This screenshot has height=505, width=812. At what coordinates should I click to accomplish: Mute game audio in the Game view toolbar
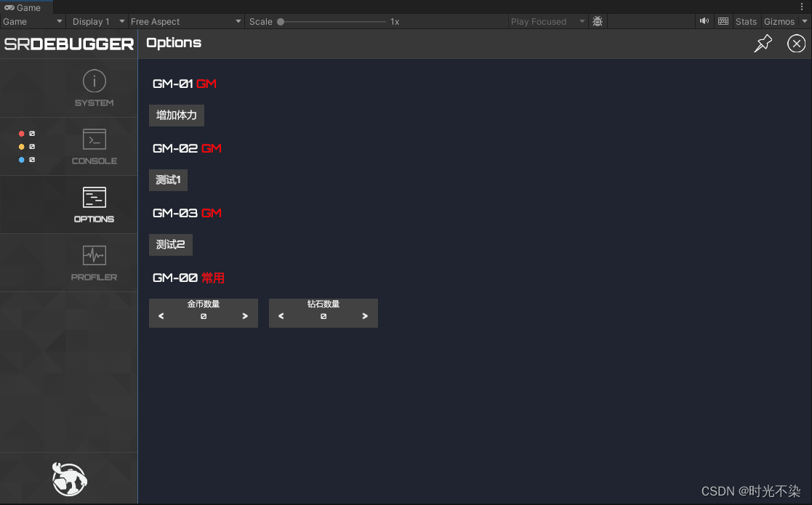point(704,21)
